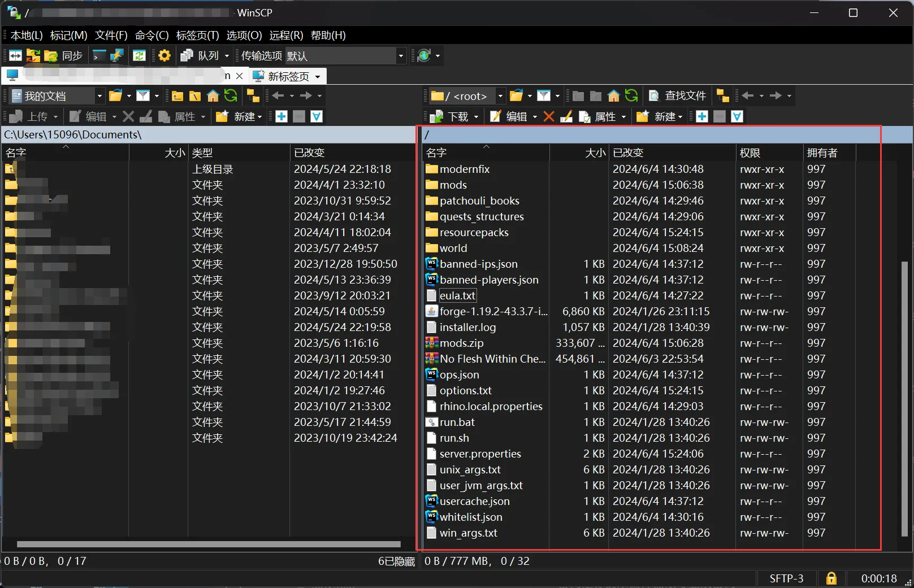
Task: Sort remote files by 已改变 column header
Action: 672,153
